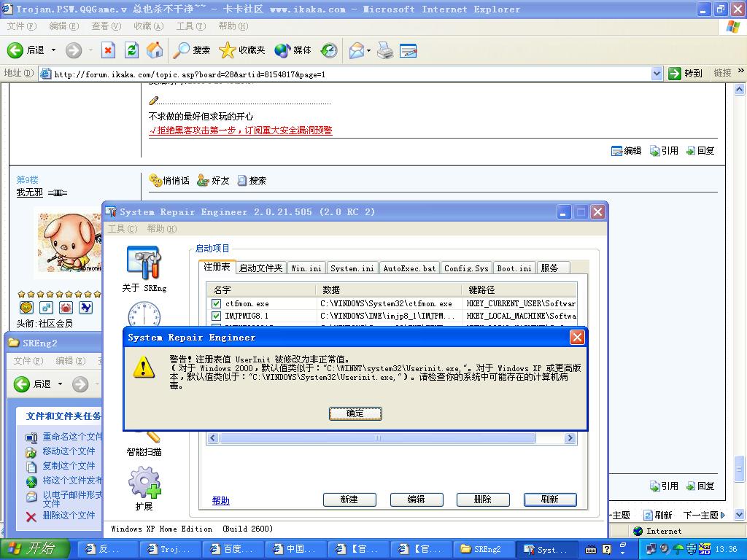
Task: Click the list scroll left arrow
Action: pyautogui.click(x=213, y=437)
